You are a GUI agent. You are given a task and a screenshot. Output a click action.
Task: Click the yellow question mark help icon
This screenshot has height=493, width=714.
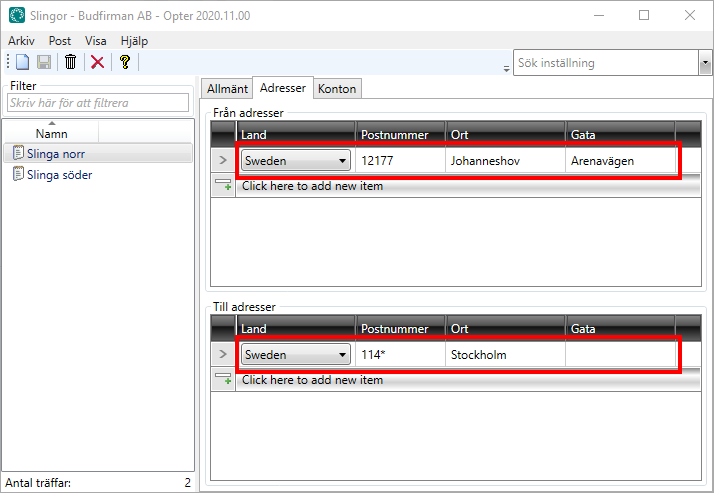(125, 62)
